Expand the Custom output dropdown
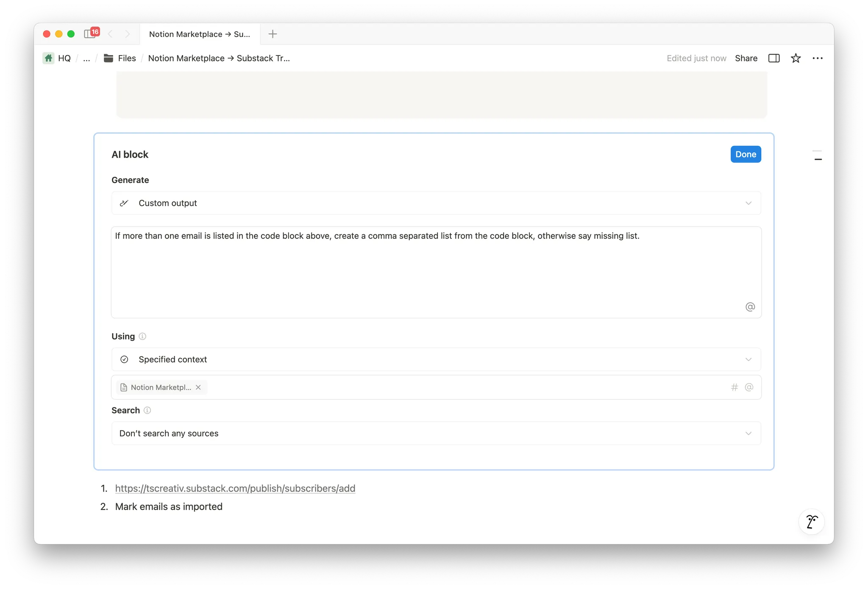The height and width of the screenshot is (589, 868). point(436,203)
